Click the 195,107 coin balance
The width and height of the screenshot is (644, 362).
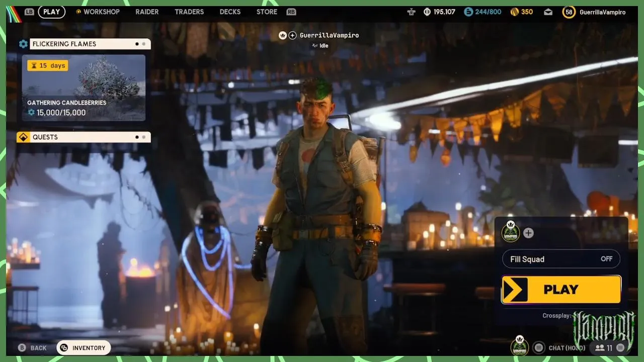(444, 12)
